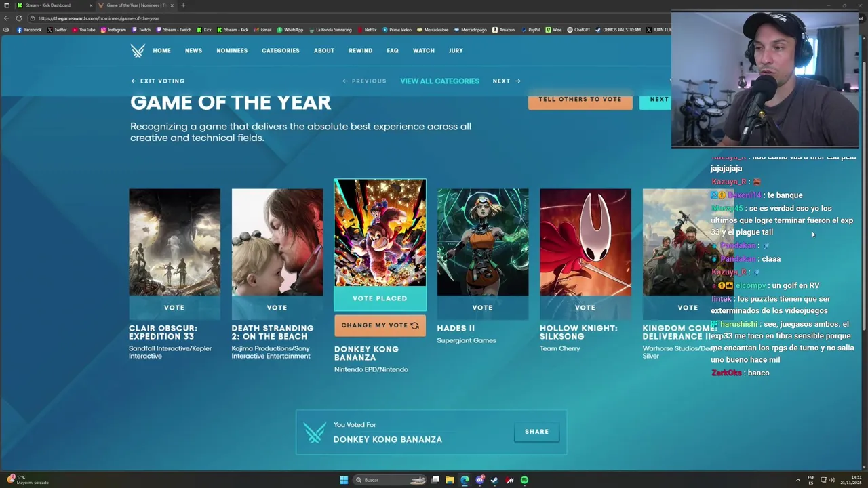The height and width of the screenshot is (488, 868).
Task: Open Twitch bookmark
Action: click(141, 30)
